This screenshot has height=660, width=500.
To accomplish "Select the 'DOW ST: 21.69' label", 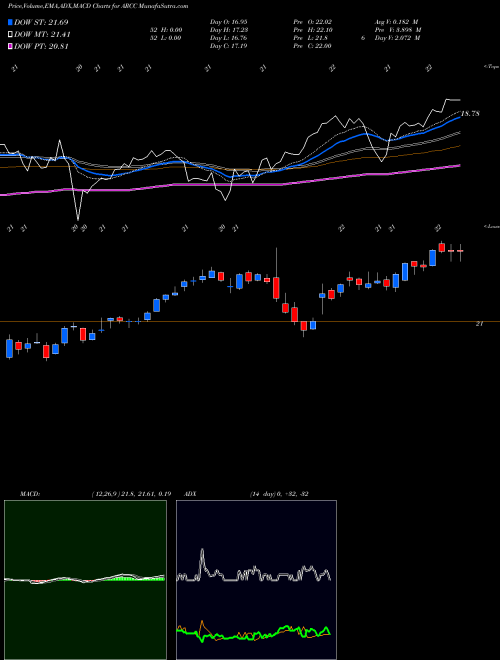I will [41, 22].
